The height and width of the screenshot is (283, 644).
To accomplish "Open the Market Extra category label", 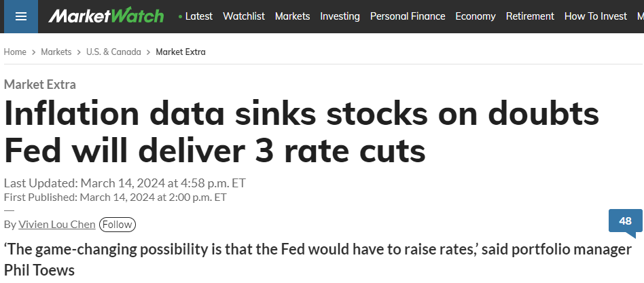I will [x=40, y=84].
